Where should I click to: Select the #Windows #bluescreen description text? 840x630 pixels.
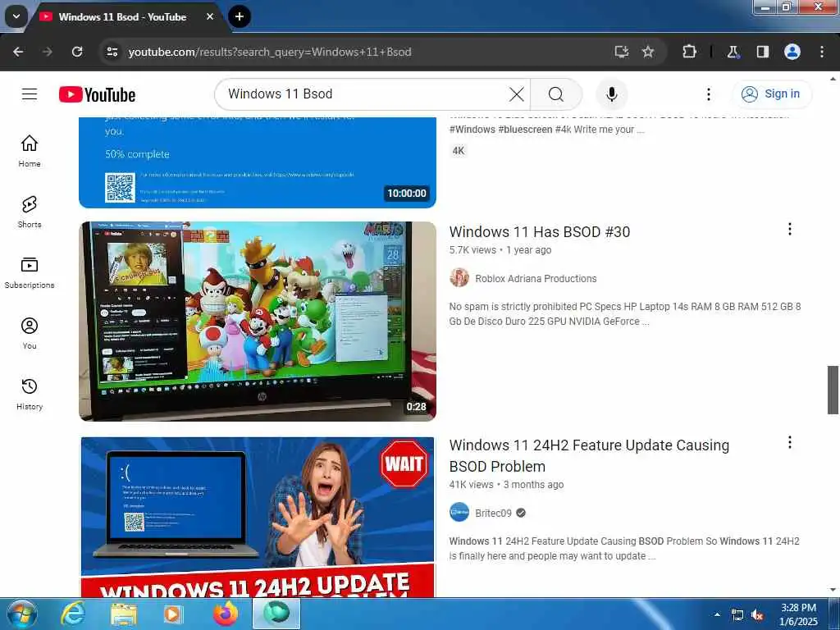[x=546, y=130]
